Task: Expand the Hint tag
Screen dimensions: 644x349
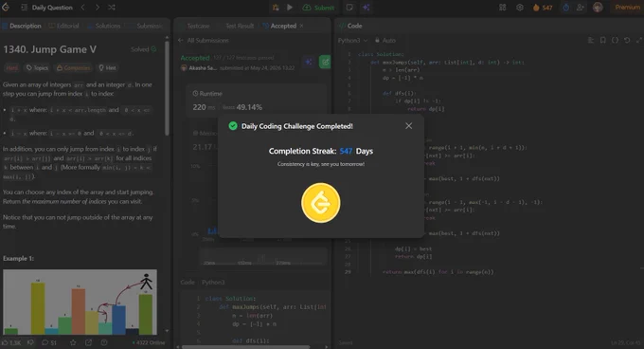Action: click(x=108, y=68)
